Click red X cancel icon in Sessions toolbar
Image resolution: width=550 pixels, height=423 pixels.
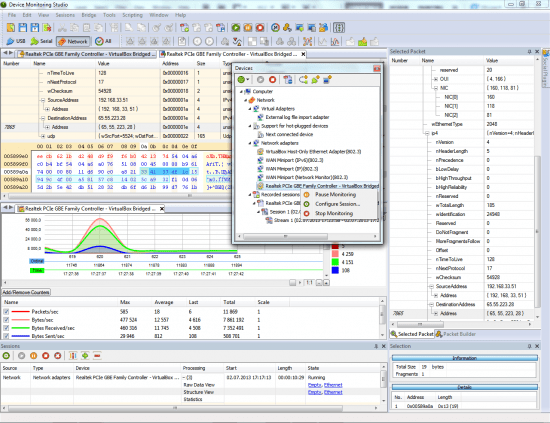tap(58, 356)
